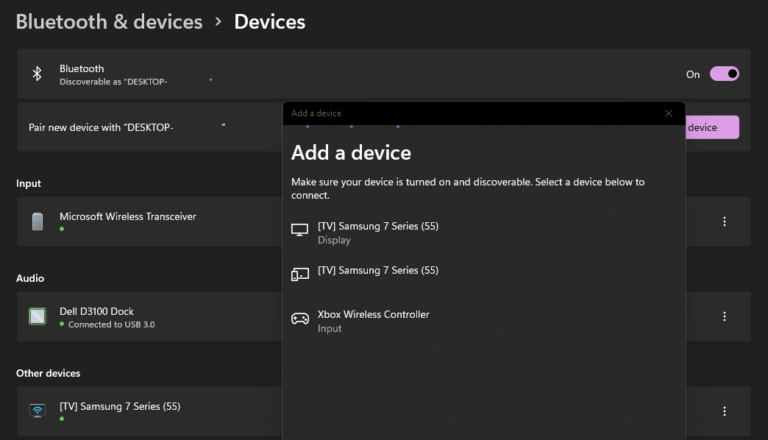Click the Microsoft Wireless Transceiver entry

149,221
